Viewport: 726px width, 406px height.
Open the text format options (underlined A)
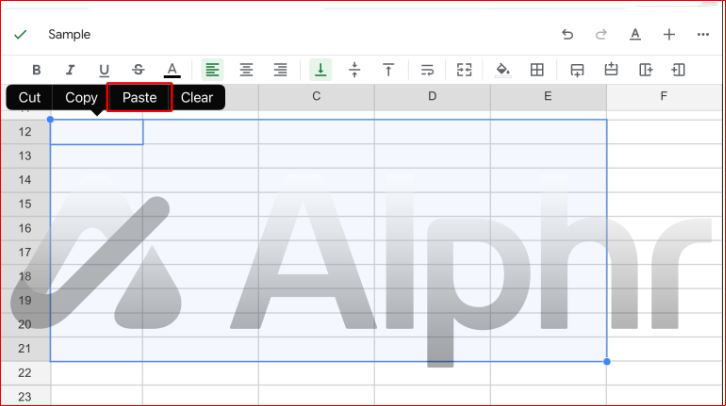tap(635, 35)
